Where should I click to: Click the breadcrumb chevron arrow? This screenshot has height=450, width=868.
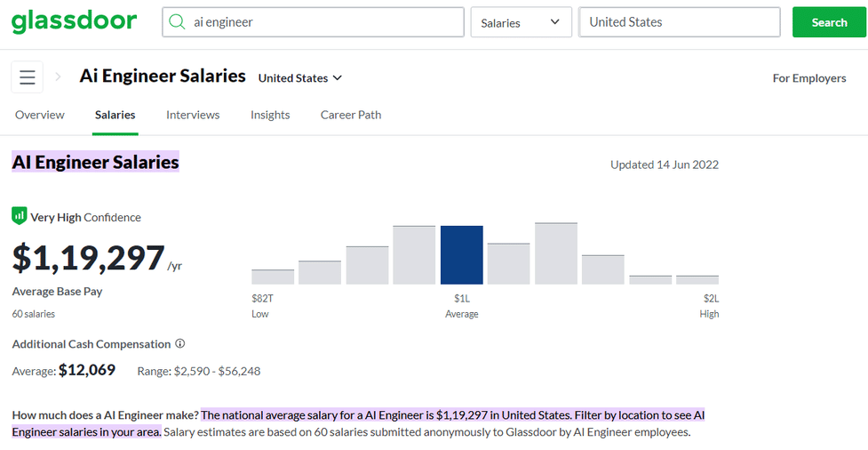59,77
